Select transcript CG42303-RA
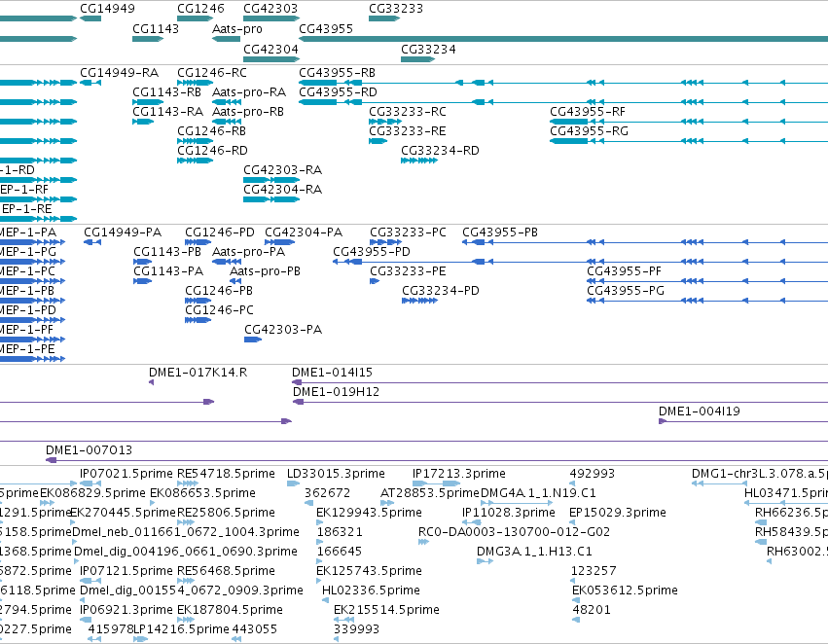Viewport: 828px width, 644px height. point(282,170)
